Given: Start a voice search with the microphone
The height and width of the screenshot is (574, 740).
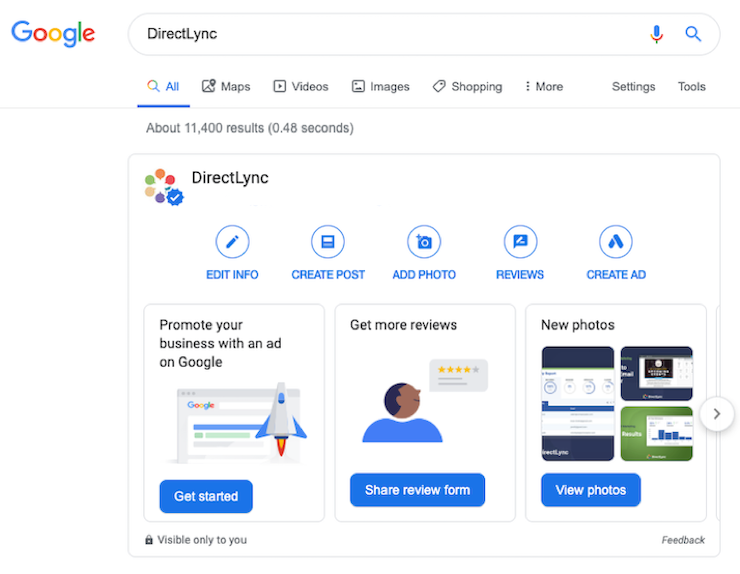Looking at the screenshot, I should tap(656, 34).
